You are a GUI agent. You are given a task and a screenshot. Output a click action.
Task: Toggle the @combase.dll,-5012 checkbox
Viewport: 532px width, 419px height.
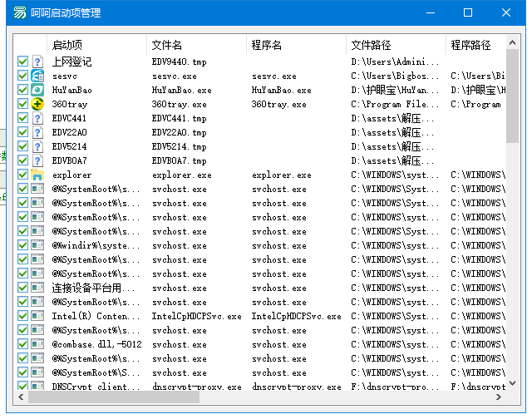(22, 344)
